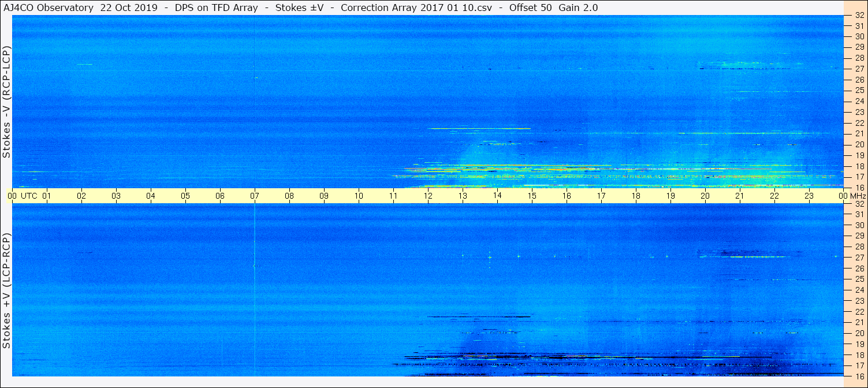Select the 16 hour marker on time axis
Screen dimensions: 868x388
pyautogui.click(x=567, y=196)
